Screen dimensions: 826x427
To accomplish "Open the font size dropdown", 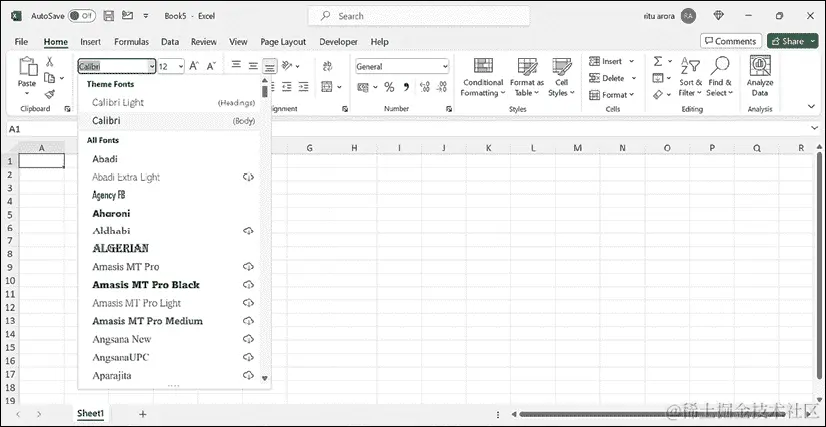I will tap(181, 66).
